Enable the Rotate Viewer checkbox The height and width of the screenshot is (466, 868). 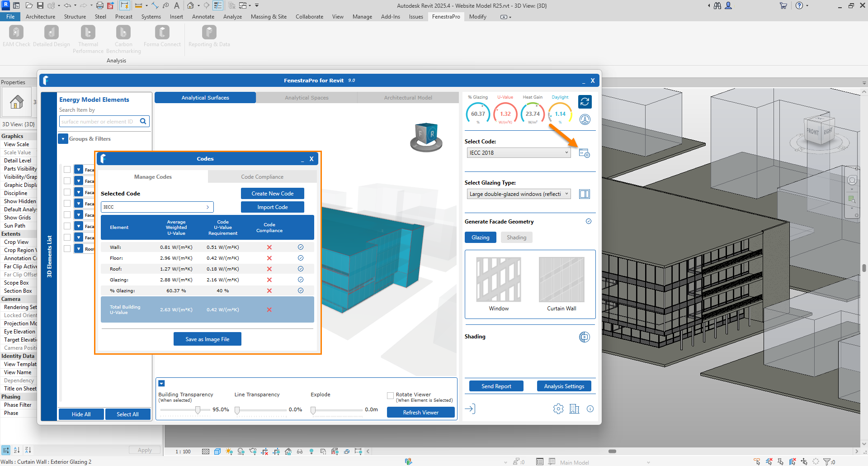[390, 396]
